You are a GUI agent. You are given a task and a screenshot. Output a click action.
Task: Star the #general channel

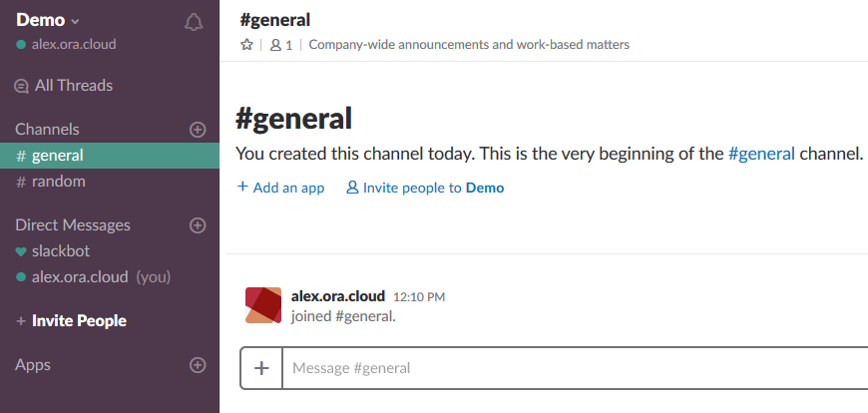pyautogui.click(x=246, y=45)
